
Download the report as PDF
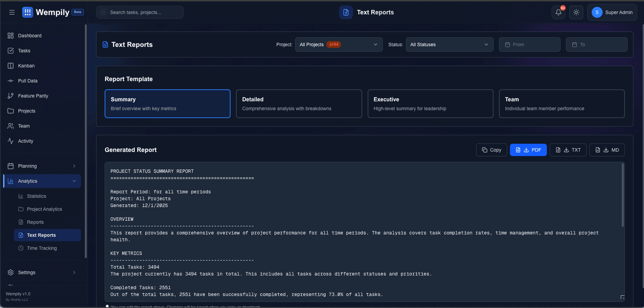pos(528,150)
